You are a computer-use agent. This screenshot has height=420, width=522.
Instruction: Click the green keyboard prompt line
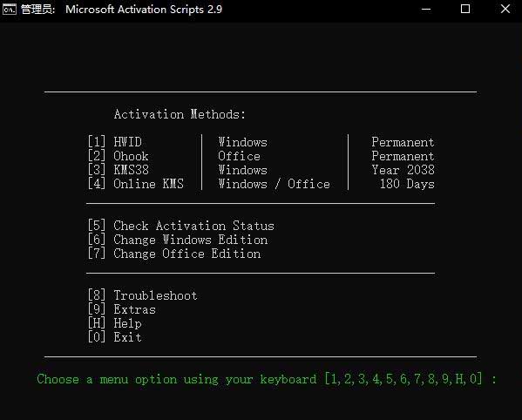coord(267,379)
